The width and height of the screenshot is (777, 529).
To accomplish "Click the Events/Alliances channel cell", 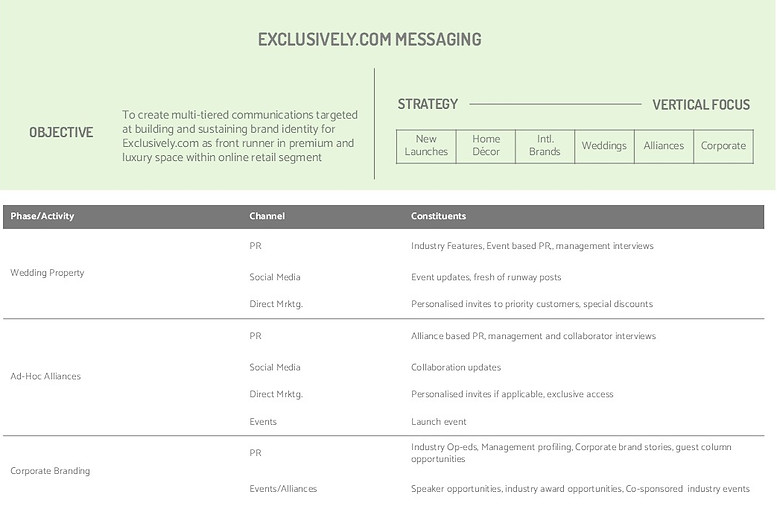I will tap(283, 489).
